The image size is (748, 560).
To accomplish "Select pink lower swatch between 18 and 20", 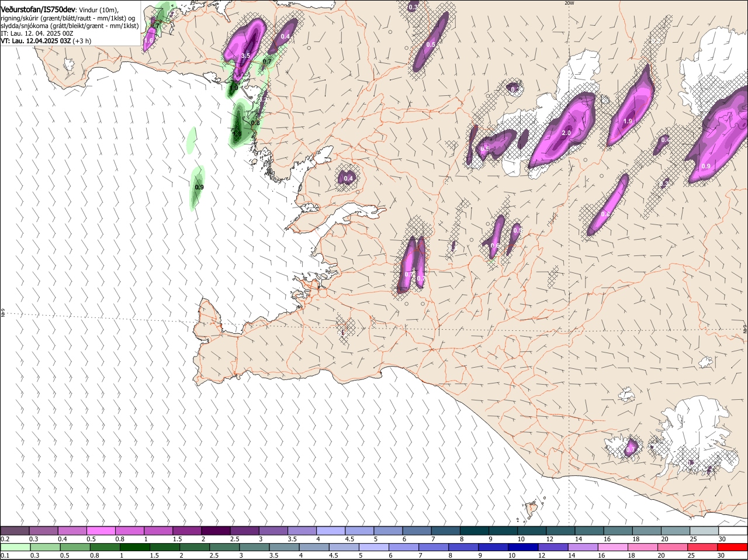I will point(643,547).
